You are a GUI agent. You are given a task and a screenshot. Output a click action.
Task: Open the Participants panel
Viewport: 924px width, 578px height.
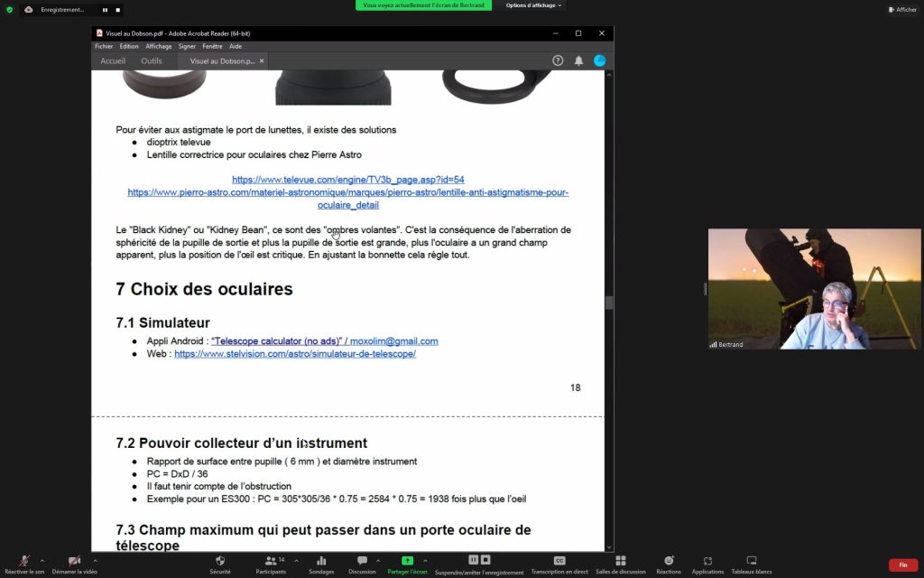pos(271,564)
